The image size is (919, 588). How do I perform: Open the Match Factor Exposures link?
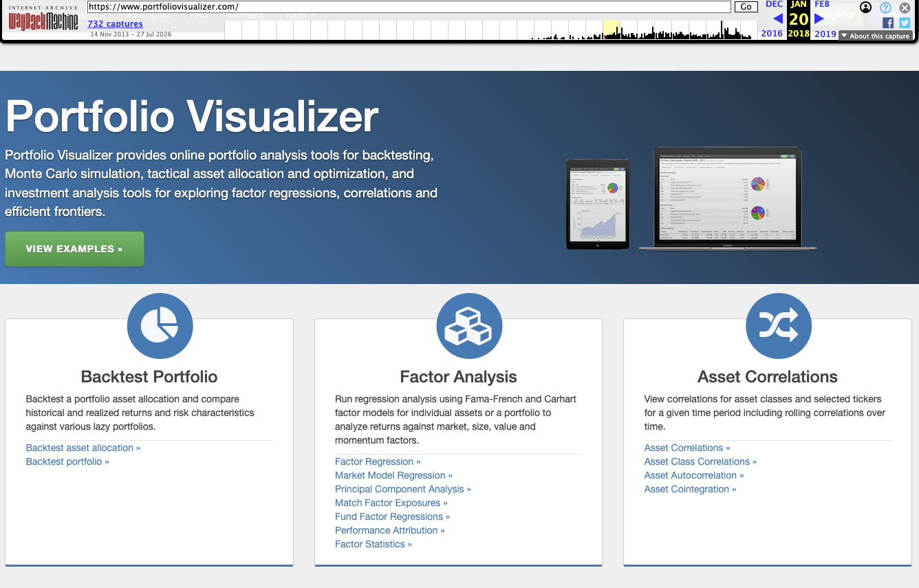click(391, 503)
